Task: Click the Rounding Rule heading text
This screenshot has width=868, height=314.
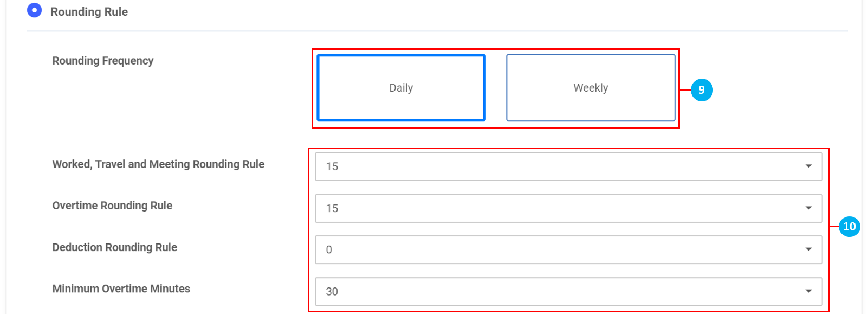Action: point(89,12)
